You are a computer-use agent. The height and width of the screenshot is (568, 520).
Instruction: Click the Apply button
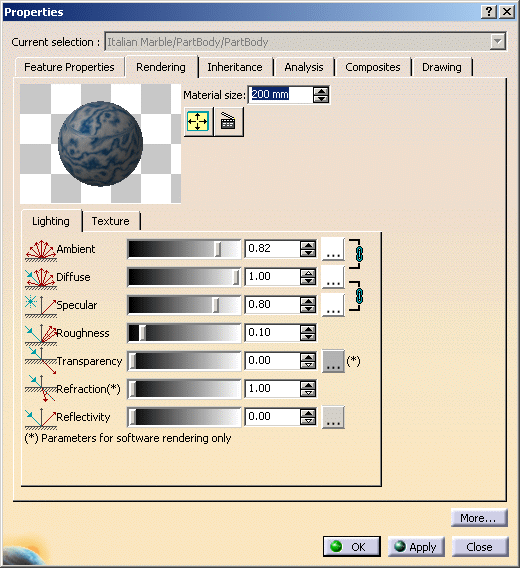(416, 547)
